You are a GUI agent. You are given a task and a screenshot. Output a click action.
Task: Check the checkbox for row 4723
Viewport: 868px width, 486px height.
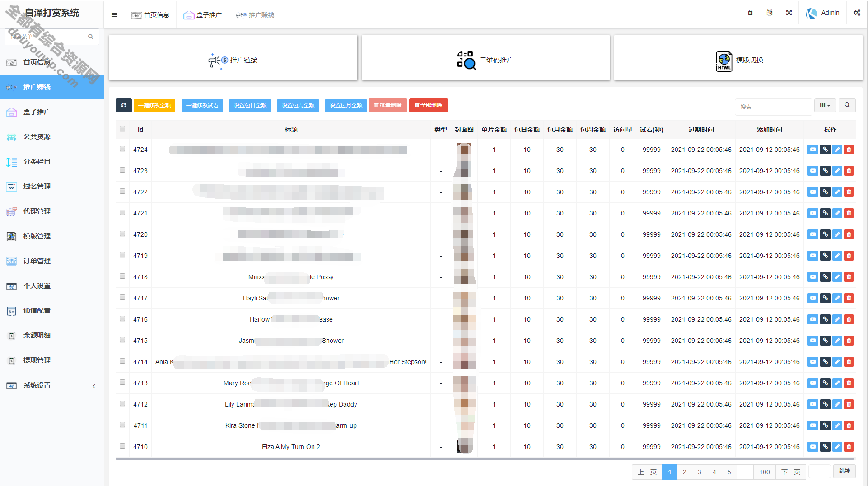122,170
